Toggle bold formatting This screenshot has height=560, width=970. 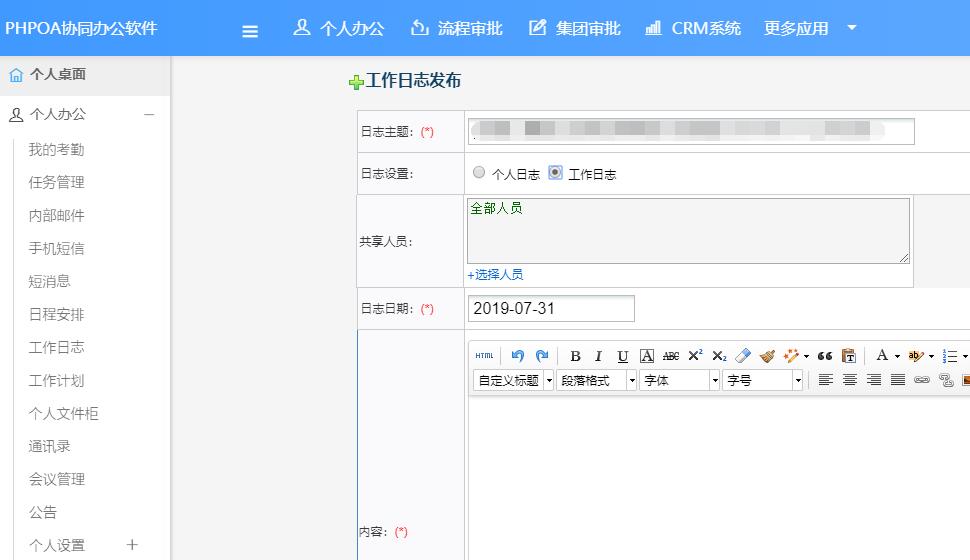575,356
